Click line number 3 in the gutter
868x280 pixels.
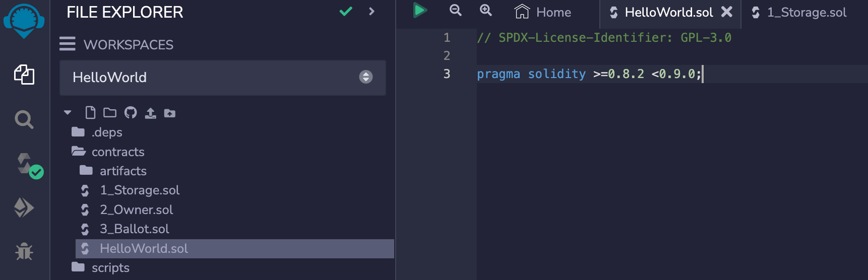coord(447,74)
